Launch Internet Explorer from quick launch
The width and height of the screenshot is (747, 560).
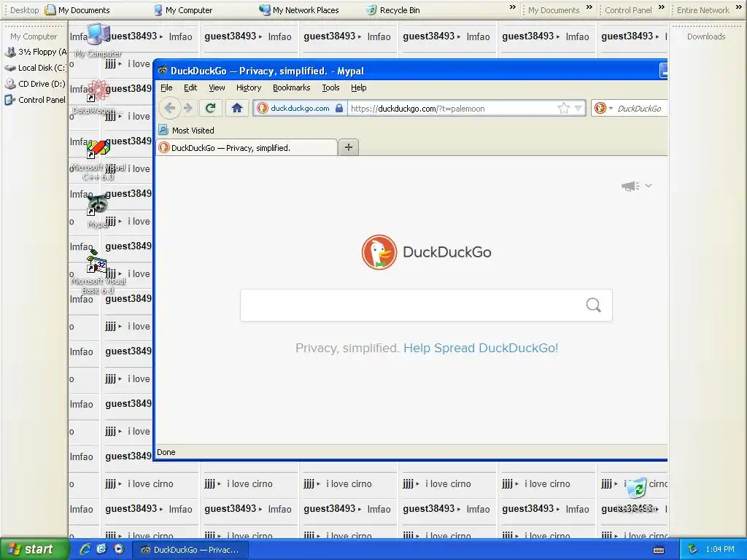pyautogui.click(x=85, y=549)
